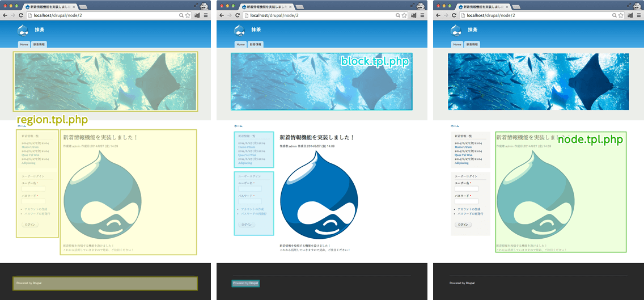Select the Home tab in the right window
This screenshot has height=300, width=644.
point(457,44)
